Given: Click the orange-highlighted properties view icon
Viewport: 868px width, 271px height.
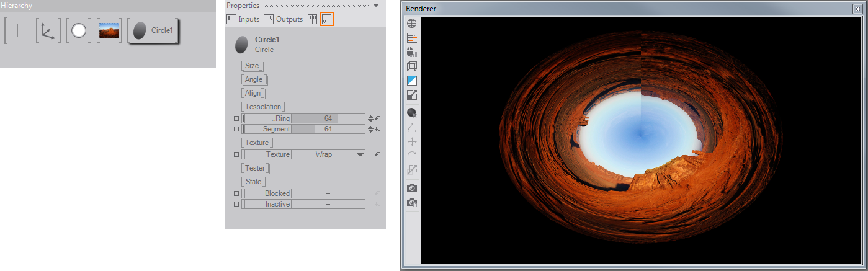Looking at the screenshot, I should tap(327, 19).
